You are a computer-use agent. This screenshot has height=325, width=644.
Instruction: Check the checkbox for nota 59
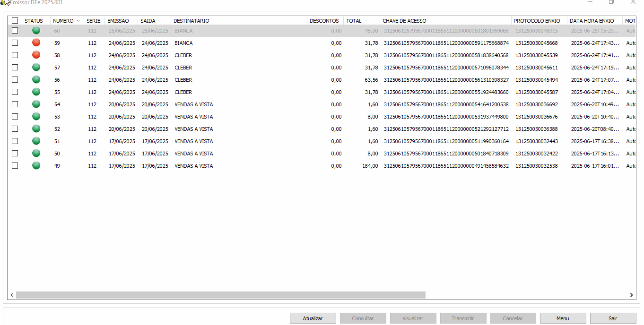15,43
